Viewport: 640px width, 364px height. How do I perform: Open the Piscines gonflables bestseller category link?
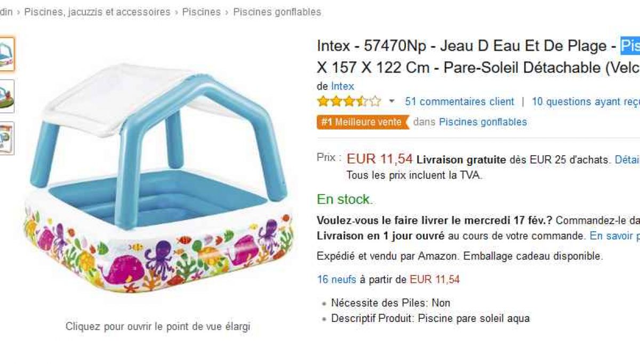click(483, 122)
